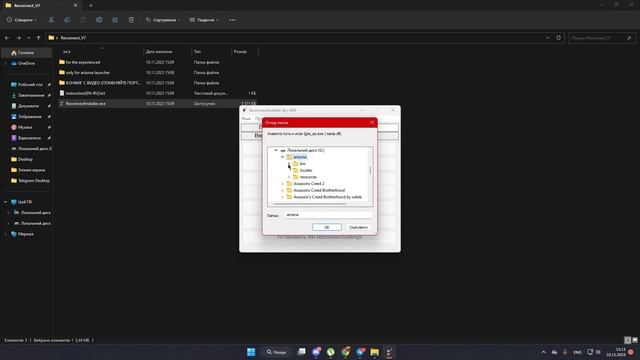The image size is (640, 360).
Task: Refresh the Reconnect_V7 folder view
Action: tap(558, 38)
